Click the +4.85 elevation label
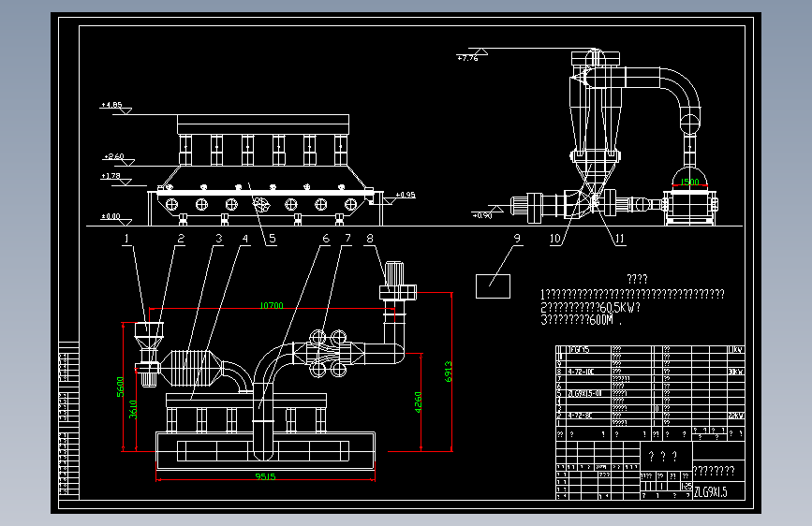812x526 pixels. tap(111, 105)
